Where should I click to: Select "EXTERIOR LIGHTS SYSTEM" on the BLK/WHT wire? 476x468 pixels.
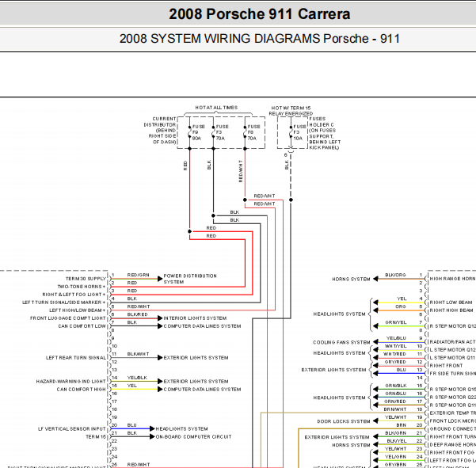point(196,357)
